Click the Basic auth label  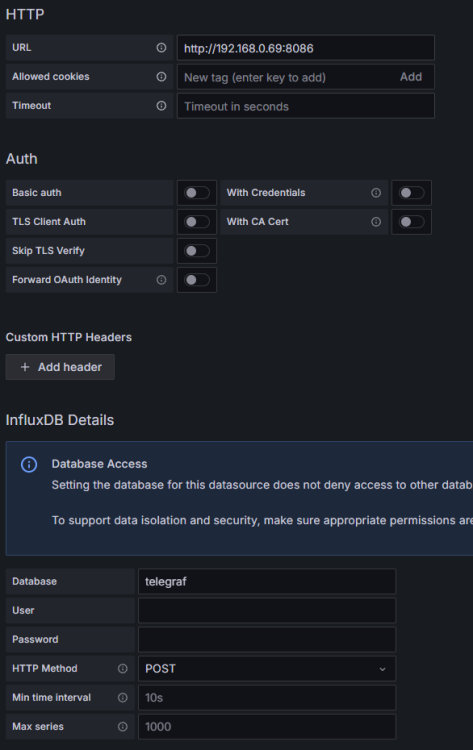[37, 193]
